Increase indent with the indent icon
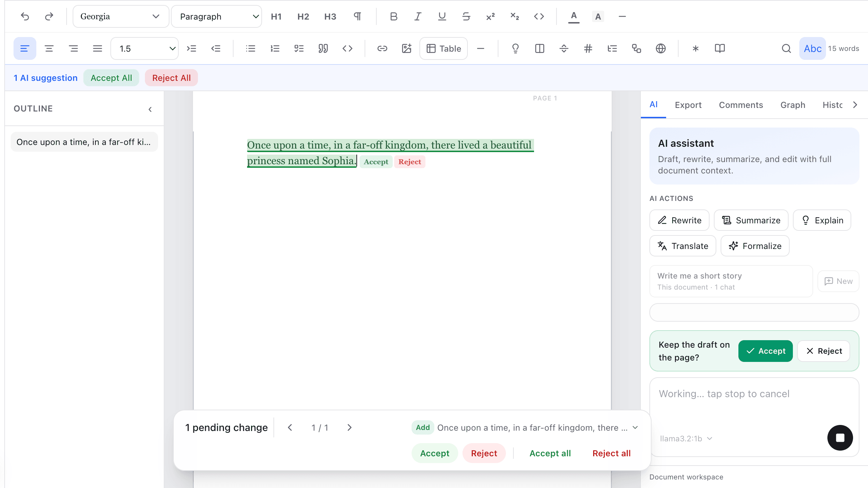 coord(192,48)
